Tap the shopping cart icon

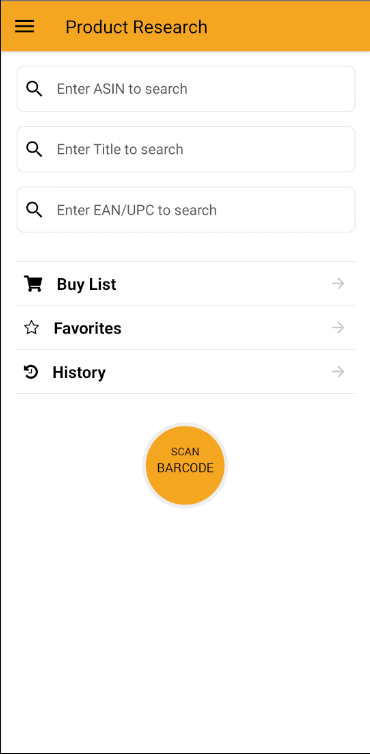point(33,284)
